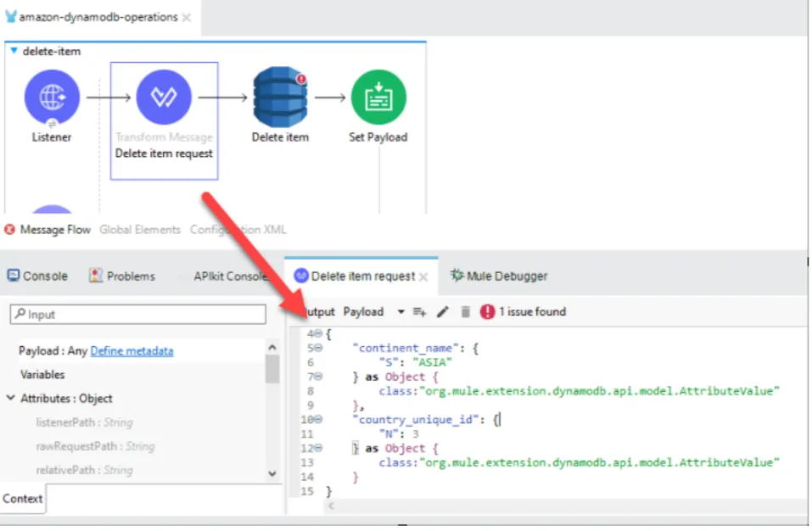Fold code at line 5
This screenshot has height=531, width=812.
(318, 349)
